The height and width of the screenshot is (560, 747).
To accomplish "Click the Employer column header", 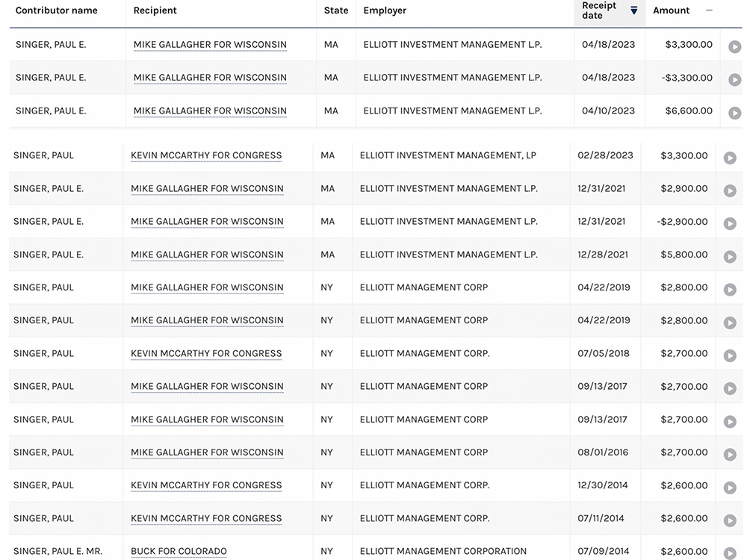I will (385, 10).
